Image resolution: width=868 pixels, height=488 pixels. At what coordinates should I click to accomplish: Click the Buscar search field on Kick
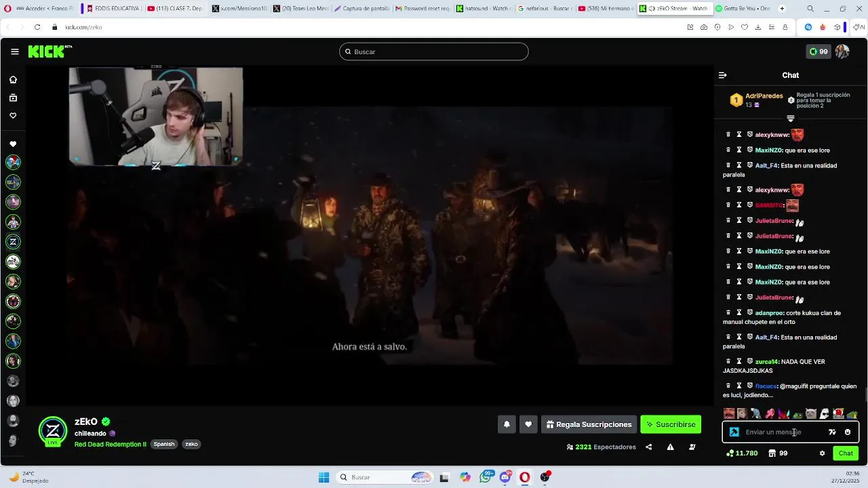(x=434, y=52)
